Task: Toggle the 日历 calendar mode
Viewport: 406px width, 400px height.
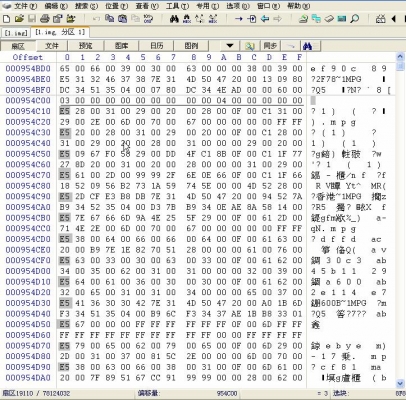Action: coord(156,46)
